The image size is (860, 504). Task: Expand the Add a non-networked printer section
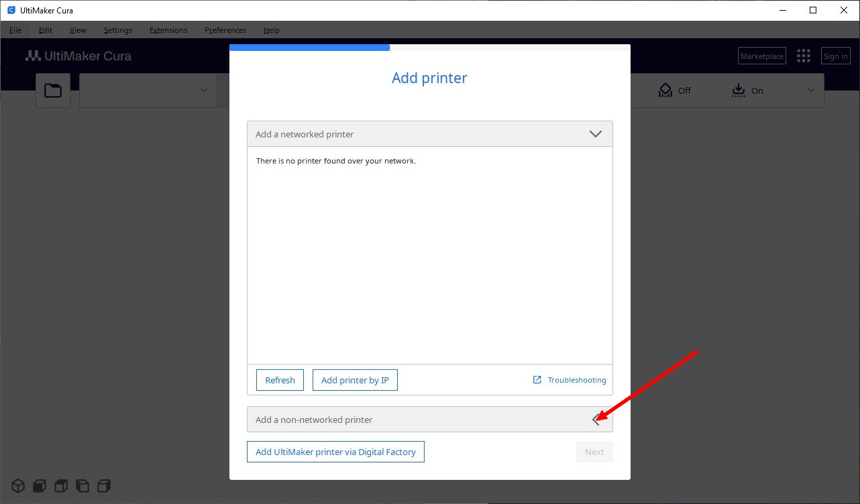[595, 420]
